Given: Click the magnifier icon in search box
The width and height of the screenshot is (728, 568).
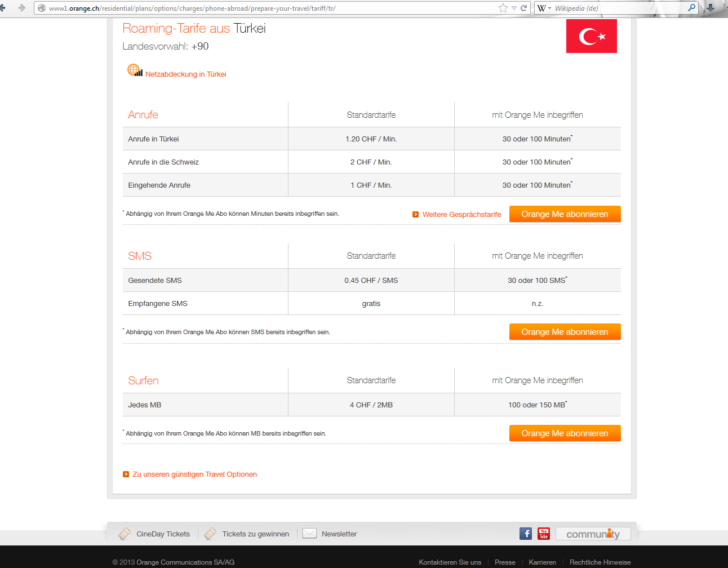Looking at the screenshot, I should [x=692, y=8].
